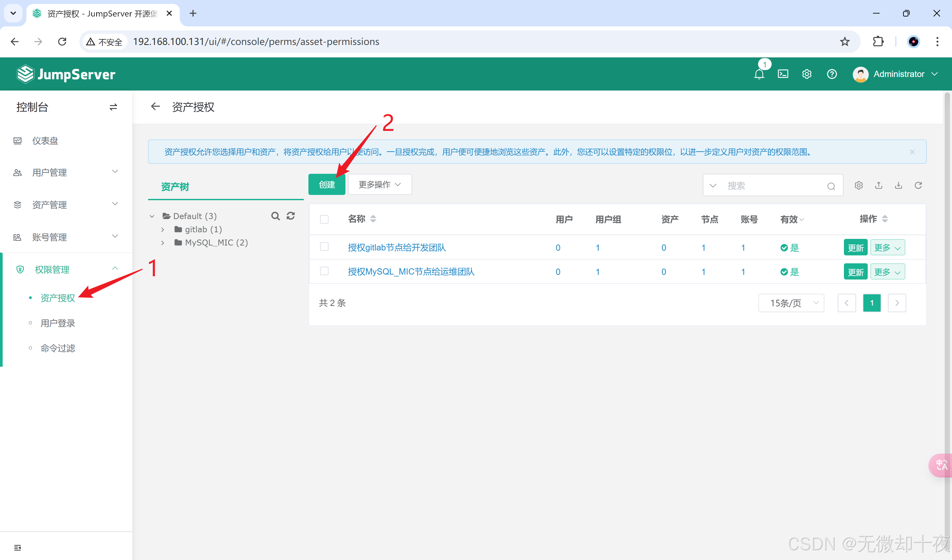
Task: Open the 15条/页 page size dropdown
Action: 791,303
